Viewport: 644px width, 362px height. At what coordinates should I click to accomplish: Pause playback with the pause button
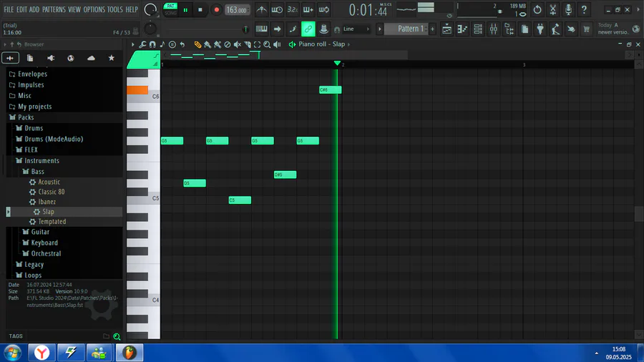185,10
